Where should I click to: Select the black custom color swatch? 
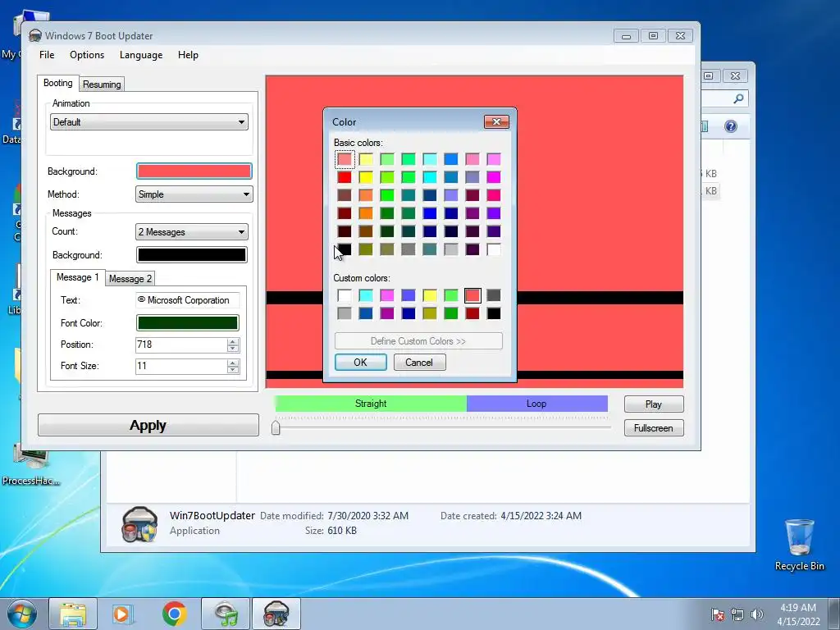(493, 313)
